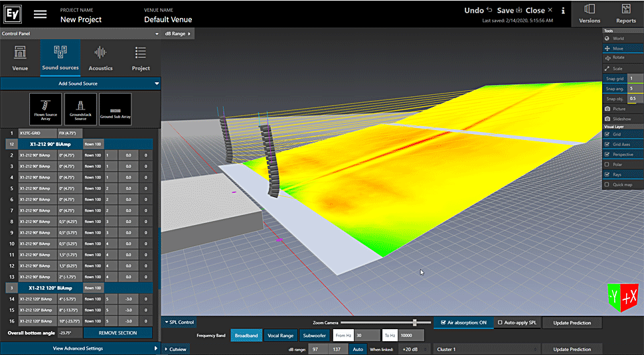Expand the Cutview section

pos(176,349)
